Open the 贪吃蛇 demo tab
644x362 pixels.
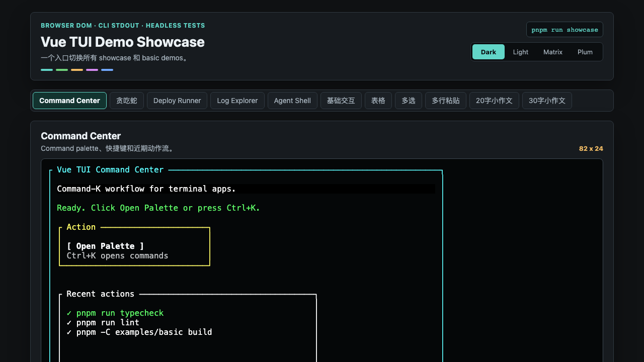click(x=127, y=101)
